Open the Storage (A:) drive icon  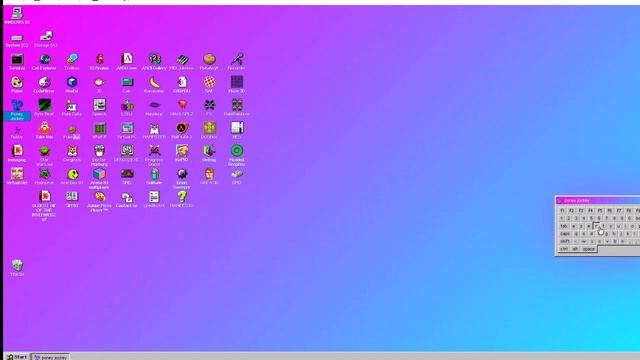tap(46, 39)
